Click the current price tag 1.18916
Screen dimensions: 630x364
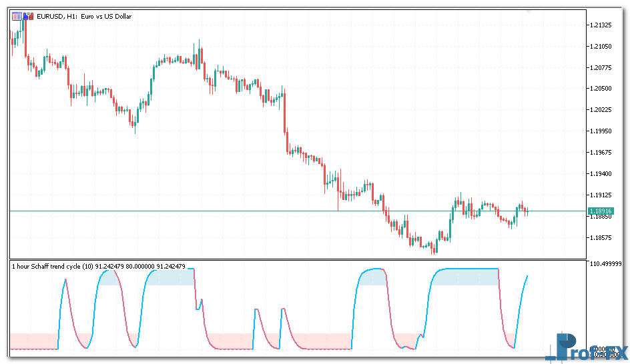click(601, 211)
